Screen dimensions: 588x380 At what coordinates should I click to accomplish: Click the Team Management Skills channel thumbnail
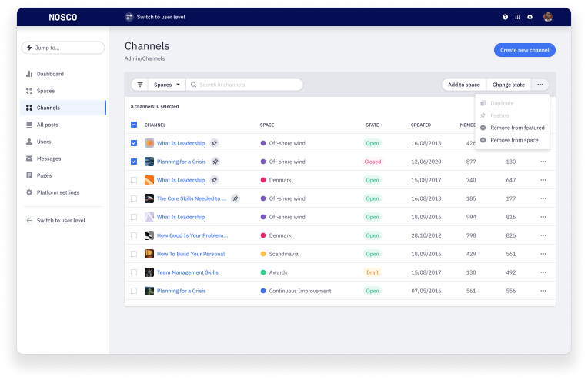149,272
